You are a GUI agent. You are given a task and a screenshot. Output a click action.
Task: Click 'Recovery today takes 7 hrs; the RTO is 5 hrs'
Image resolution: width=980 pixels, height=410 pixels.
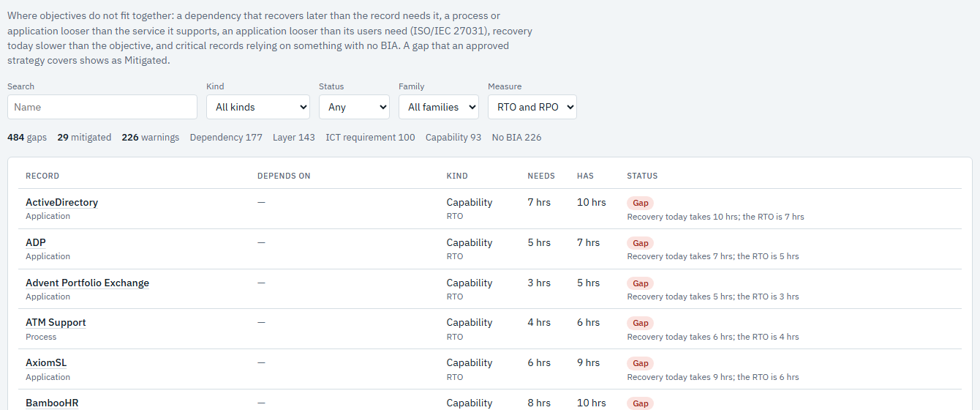pyautogui.click(x=713, y=256)
